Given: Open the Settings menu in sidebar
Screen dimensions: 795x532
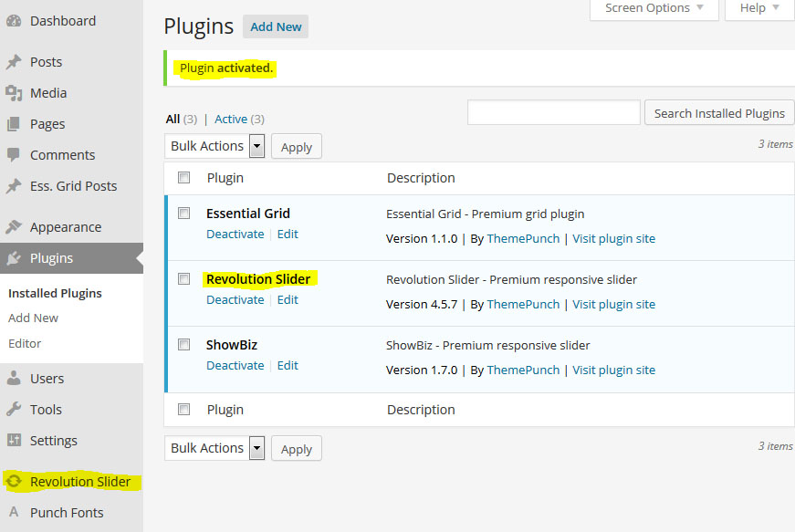Looking at the screenshot, I should (53, 441).
